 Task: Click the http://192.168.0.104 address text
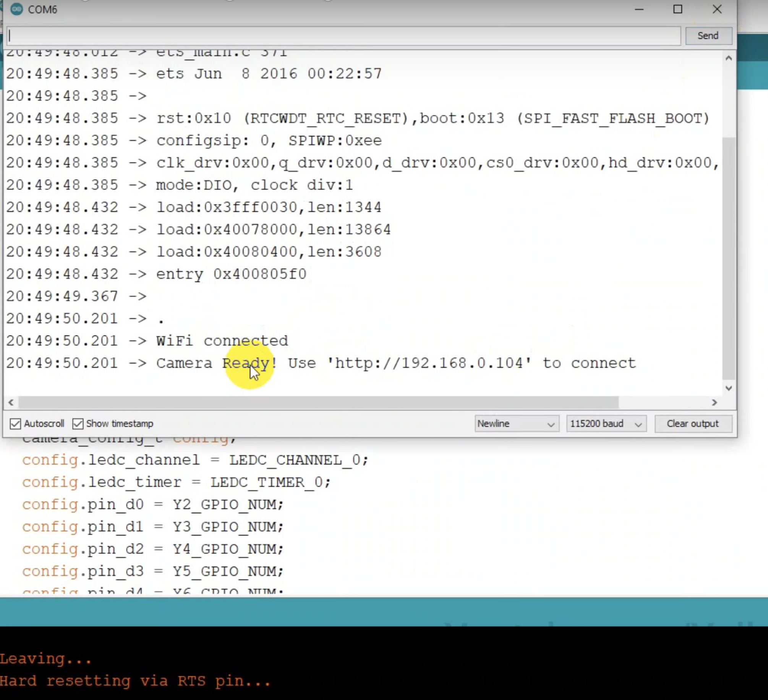[x=429, y=363]
